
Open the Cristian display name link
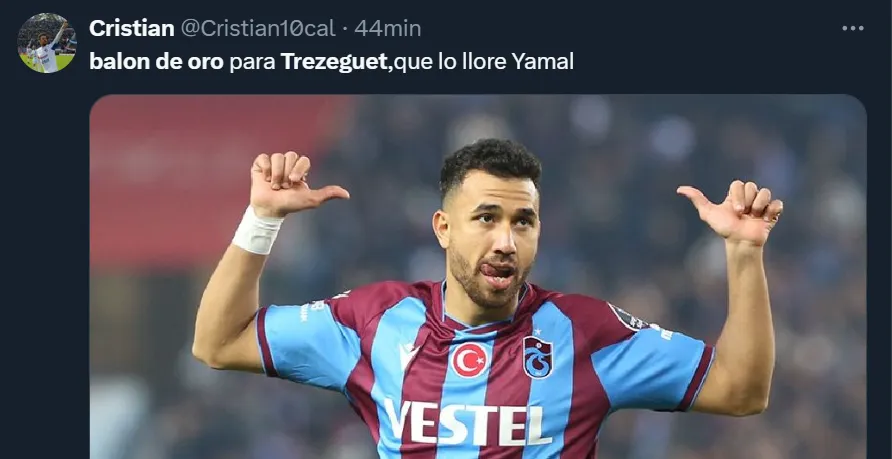tap(131, 28)
